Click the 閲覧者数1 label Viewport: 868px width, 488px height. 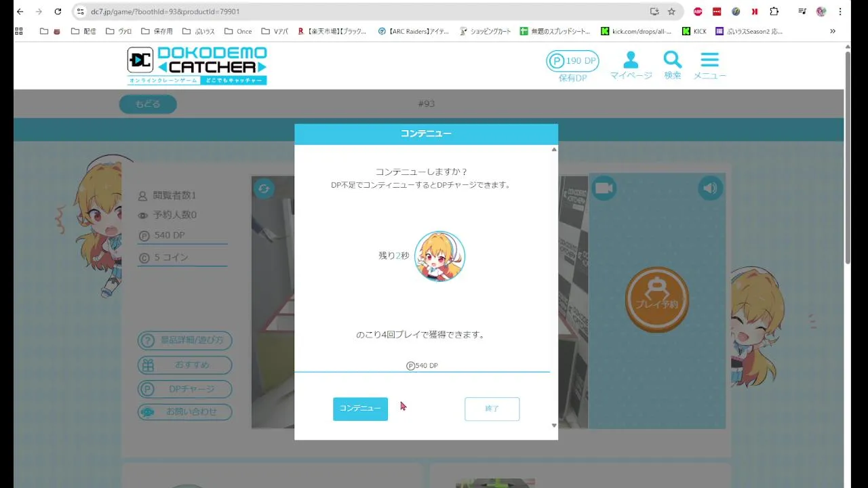click(174, 195)
